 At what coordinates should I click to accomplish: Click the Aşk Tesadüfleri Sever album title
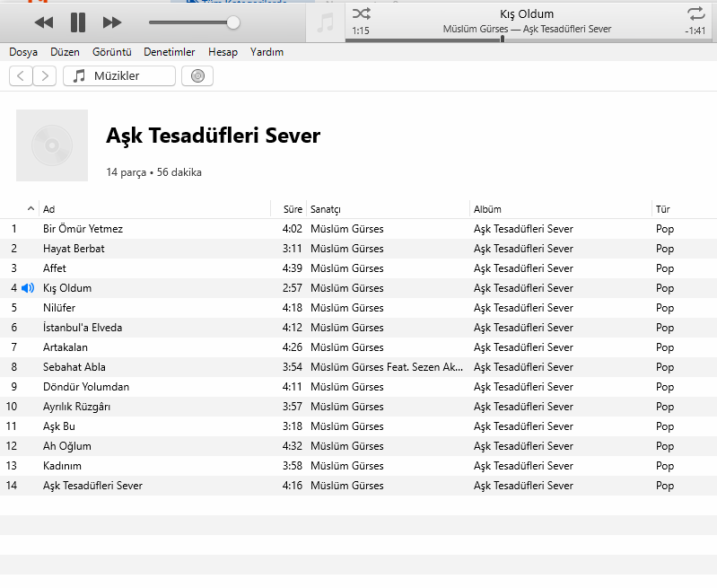[213, 136]
